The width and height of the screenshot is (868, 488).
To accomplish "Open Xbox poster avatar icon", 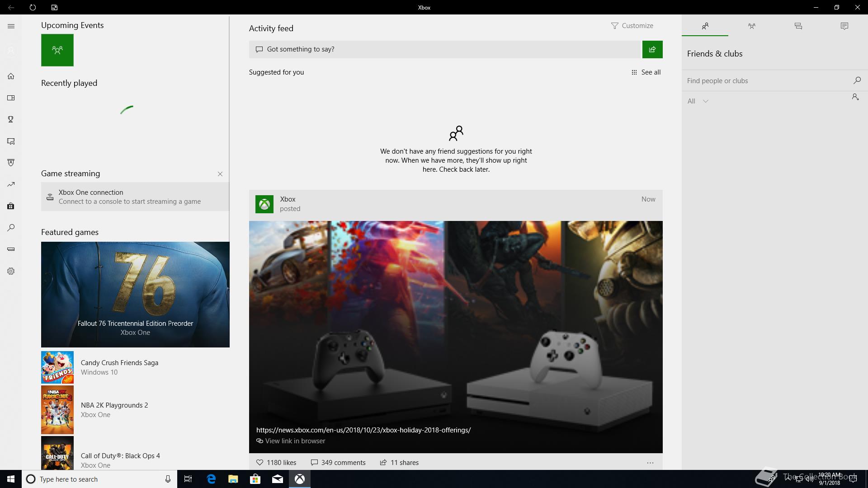I will [x=264, y=204].
